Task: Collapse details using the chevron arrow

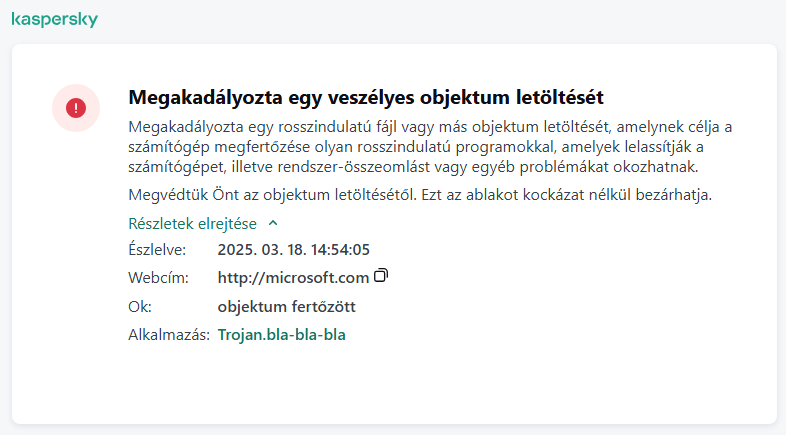Action: pyautogui.click(x=273, y=224)
